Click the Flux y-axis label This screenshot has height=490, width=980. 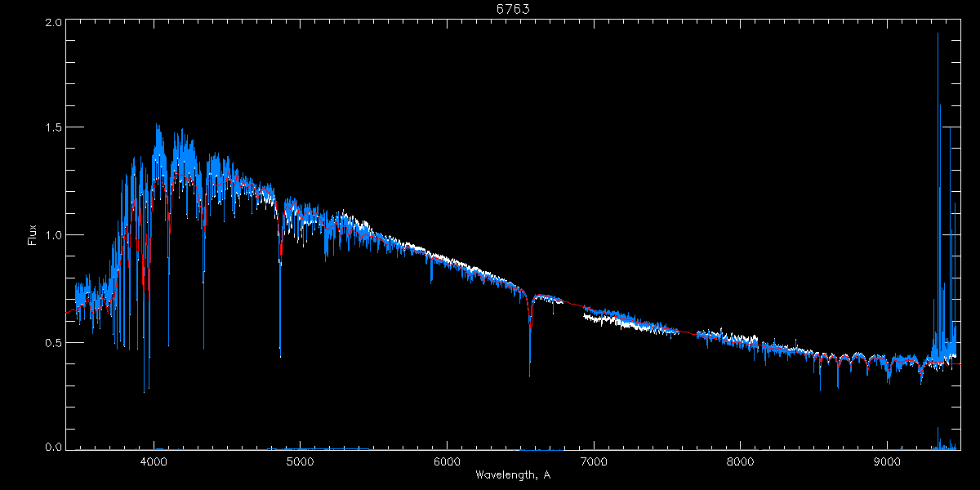(x=33, y=235)
